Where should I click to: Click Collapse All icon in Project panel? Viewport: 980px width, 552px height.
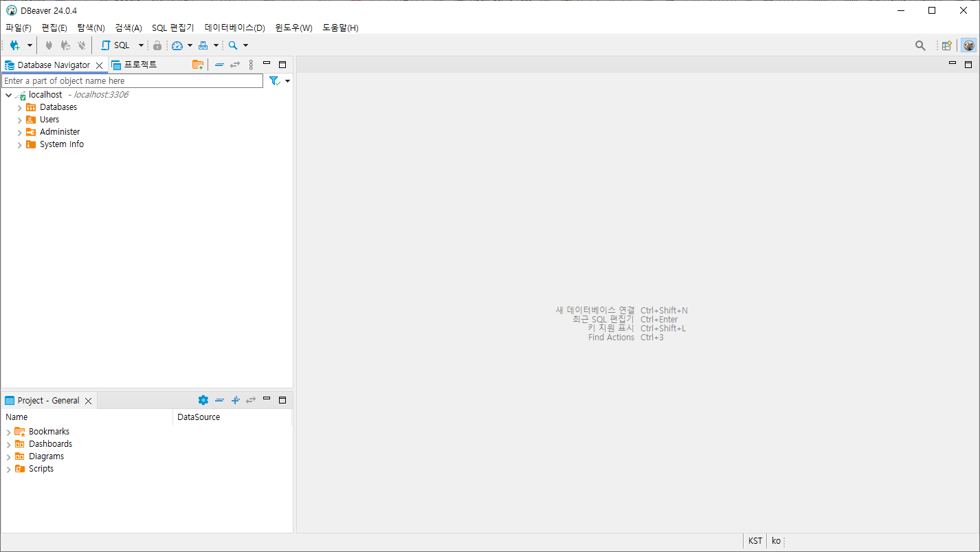[219, 400]
